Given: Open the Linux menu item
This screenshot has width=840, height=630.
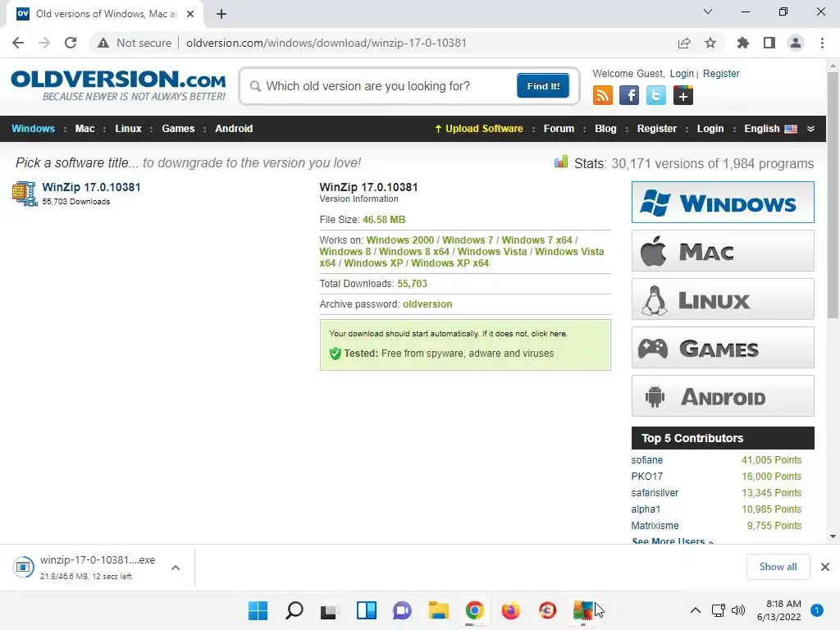Looking at the screenshot, I should pos(128,129).
